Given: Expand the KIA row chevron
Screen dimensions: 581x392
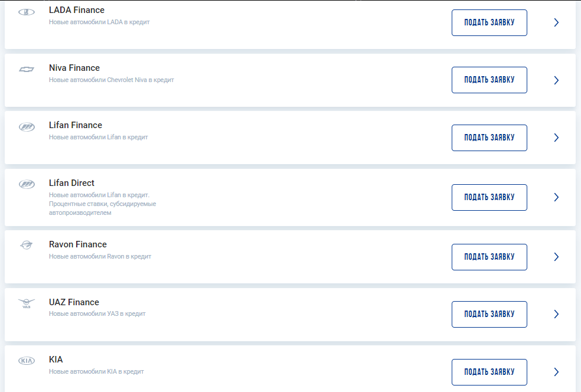Looking at the screenshot, I should coord(556,372).
